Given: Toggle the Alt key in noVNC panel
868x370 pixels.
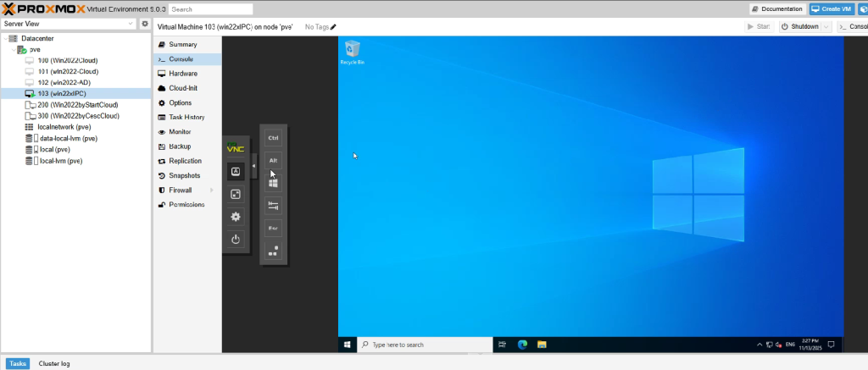Looking at the screenshot, I should click(x=273, y=160).
